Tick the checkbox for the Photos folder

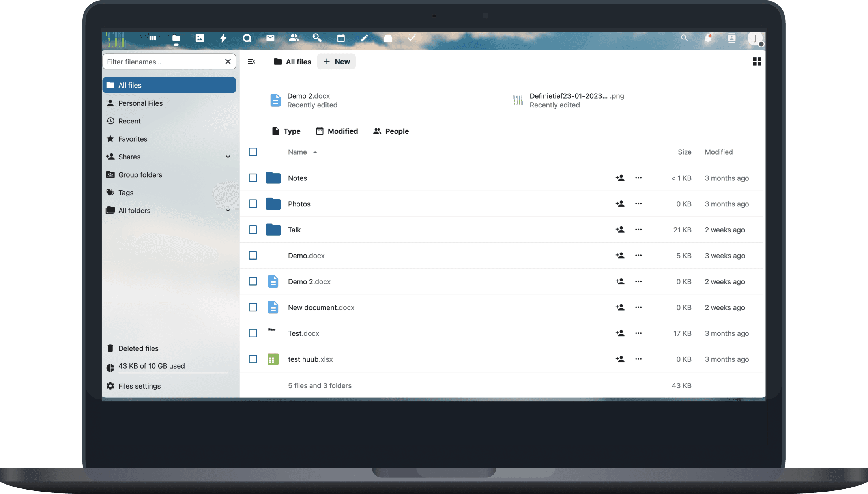pos(253,204)
